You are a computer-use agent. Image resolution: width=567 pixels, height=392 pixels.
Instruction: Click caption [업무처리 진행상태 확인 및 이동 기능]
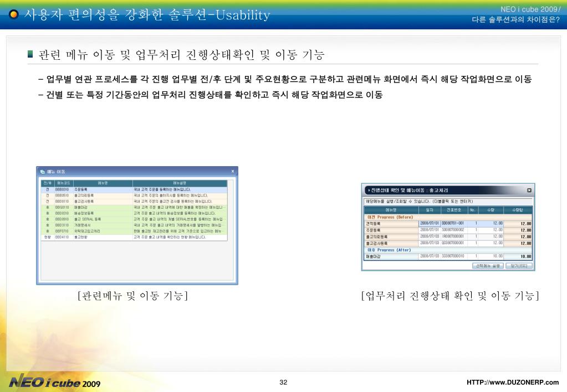tap(450, 296)
